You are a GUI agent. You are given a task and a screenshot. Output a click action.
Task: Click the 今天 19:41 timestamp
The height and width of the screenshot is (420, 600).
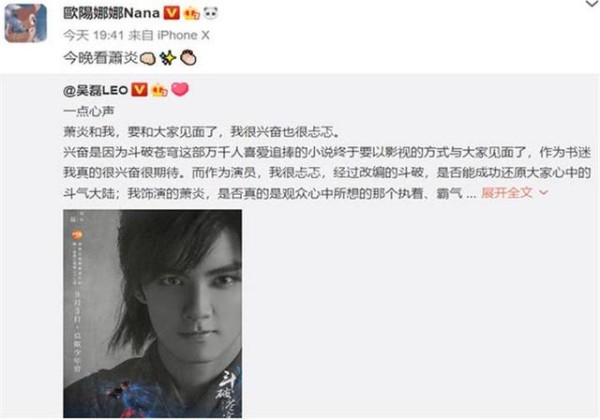coord(93,36)
